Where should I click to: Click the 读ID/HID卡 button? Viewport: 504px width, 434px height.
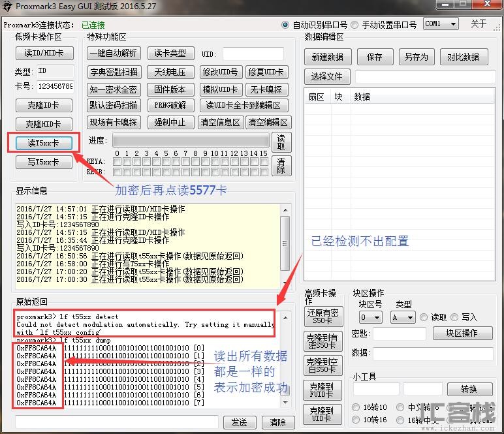tap(44, 53)
